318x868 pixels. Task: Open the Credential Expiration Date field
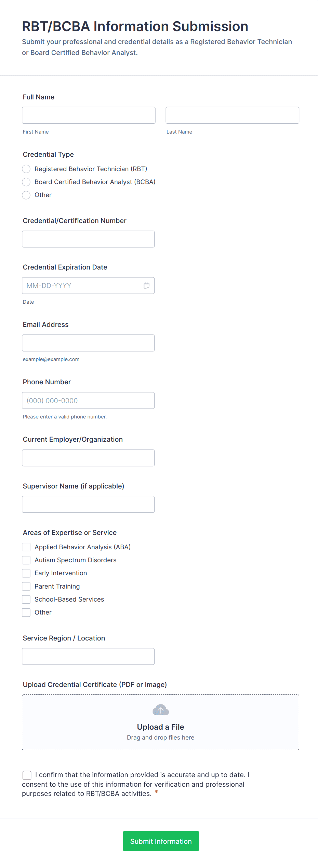[x=82, y=286]
